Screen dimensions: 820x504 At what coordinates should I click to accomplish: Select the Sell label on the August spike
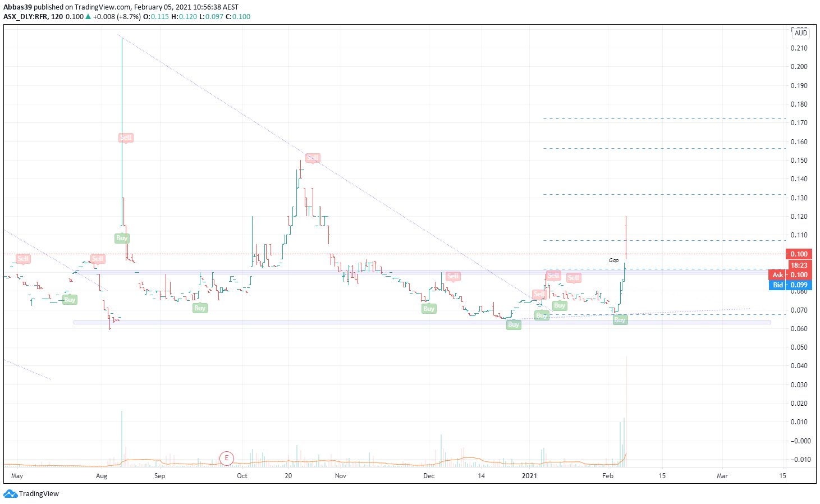pyautogui.click(x=126, y=138)
